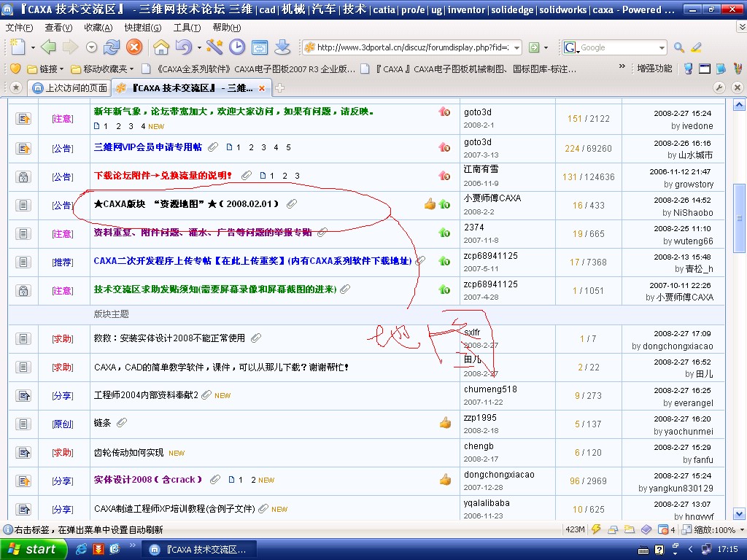Click the Windows start button
747x560 pixels.
click(x=32, y=549)
